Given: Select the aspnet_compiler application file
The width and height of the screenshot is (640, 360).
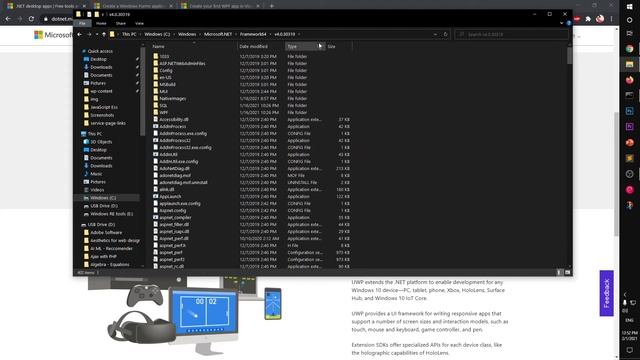Looking at the screenshot, I should (176, 217).
